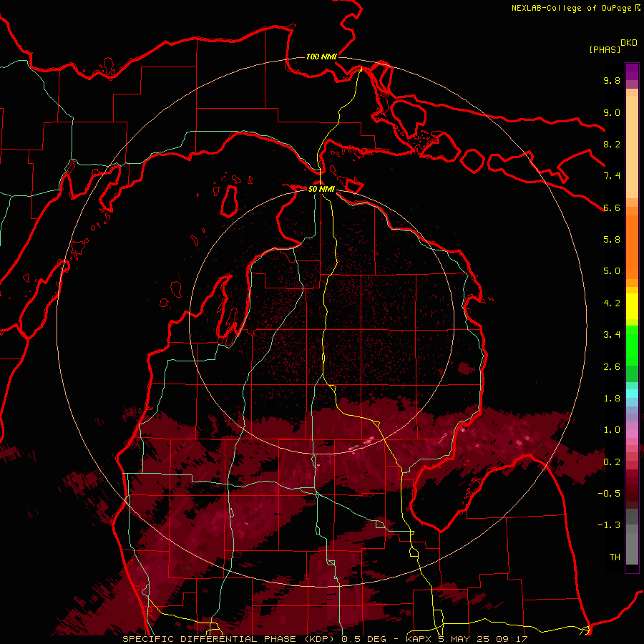Viewport: 644px width, 644px height.
Task: Click the DKD label above the color scale
Action: coord(629,43)
